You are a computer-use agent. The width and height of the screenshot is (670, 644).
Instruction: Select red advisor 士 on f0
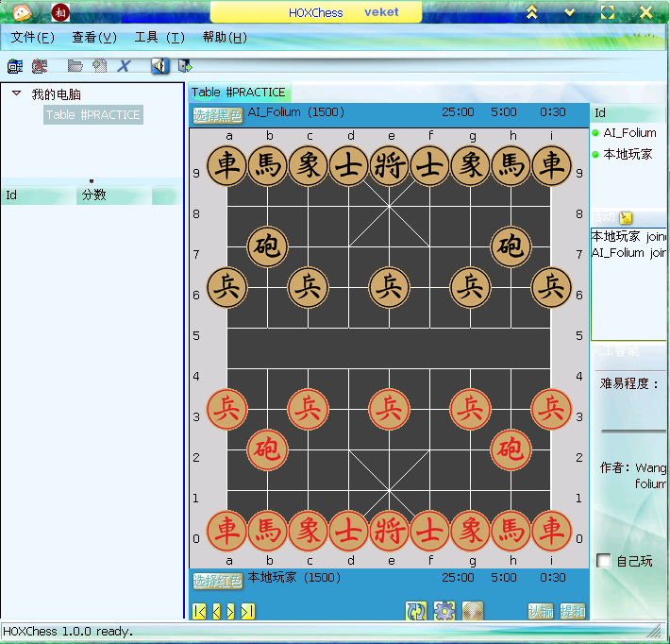click(430, 531)
